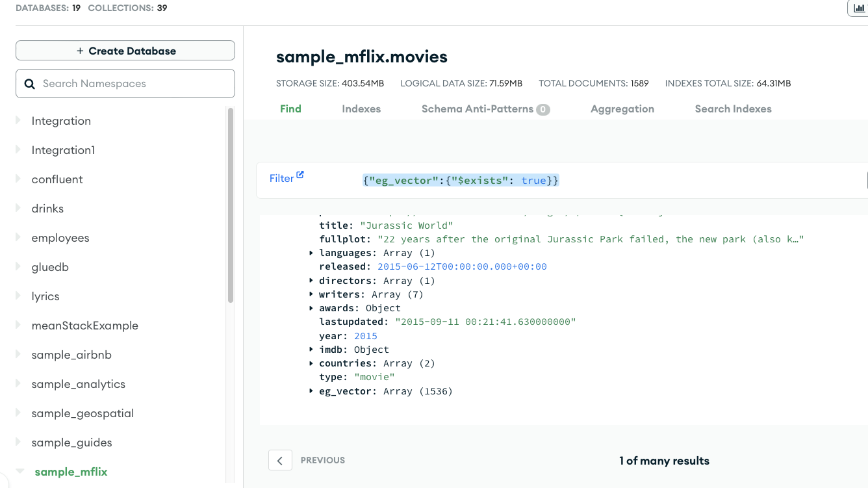Expand the Integration1 database
868x488 pixels.
18,149
